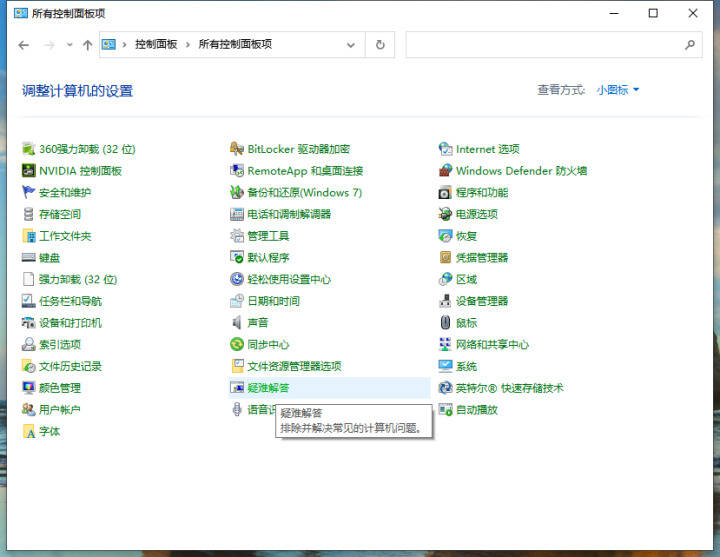Click Windows Defender 防火墙 icon
This screenshot has width=720, height=557.
click(x=445, y=171)
